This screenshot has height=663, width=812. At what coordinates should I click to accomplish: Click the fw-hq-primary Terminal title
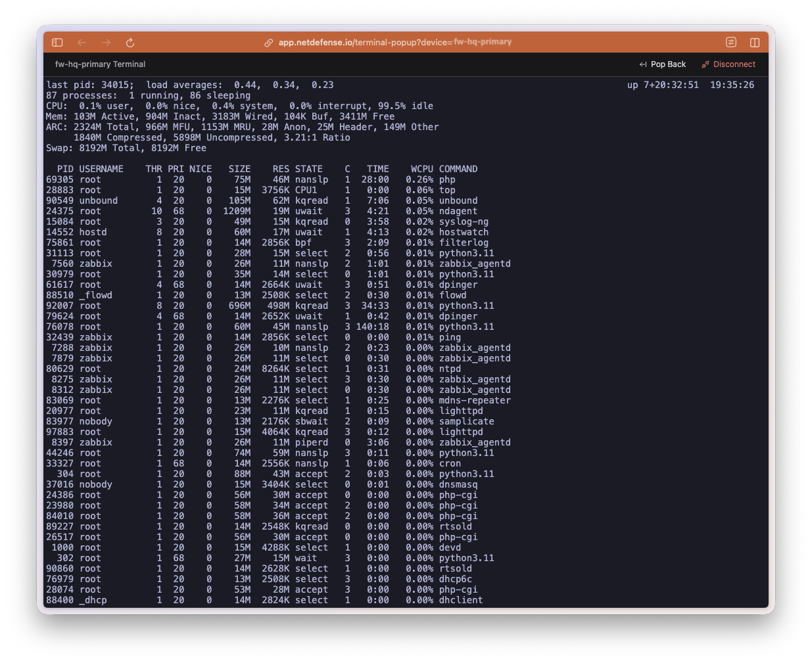click(x=100, y=64)
